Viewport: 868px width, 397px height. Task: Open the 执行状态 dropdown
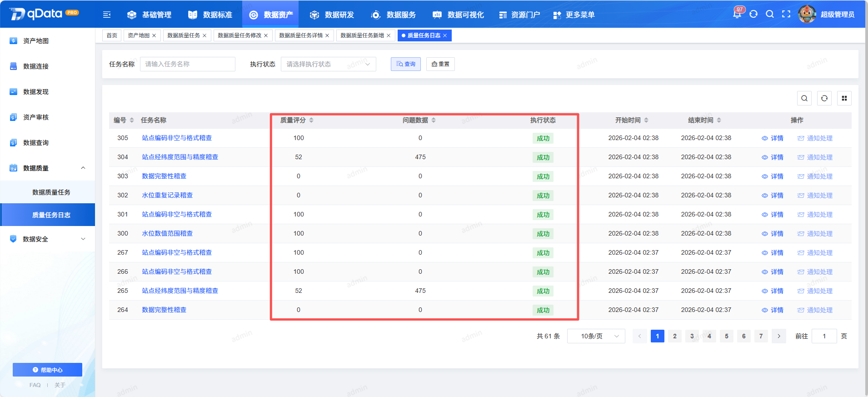[329, 64]
